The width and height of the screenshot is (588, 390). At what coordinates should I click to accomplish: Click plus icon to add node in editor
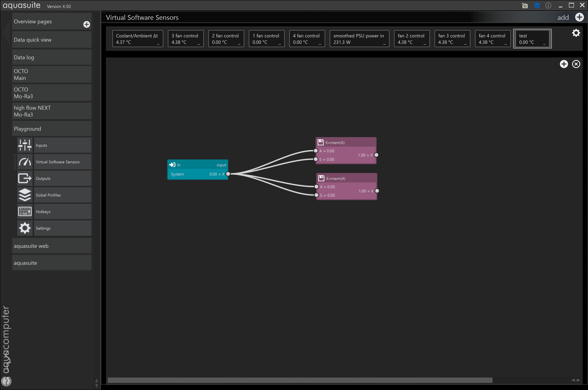click(x=564, y=64)
